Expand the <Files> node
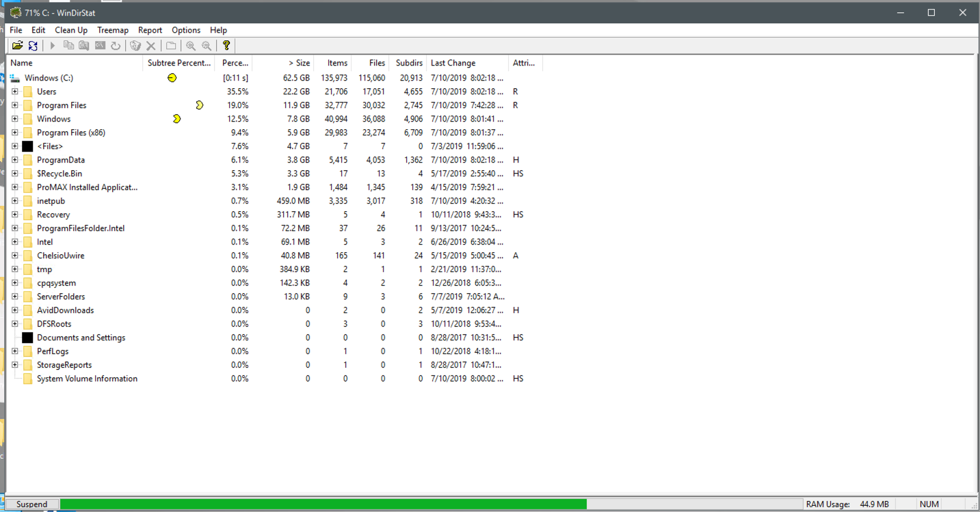The width and height of the screenshot is (980, 512). (15, 146)
